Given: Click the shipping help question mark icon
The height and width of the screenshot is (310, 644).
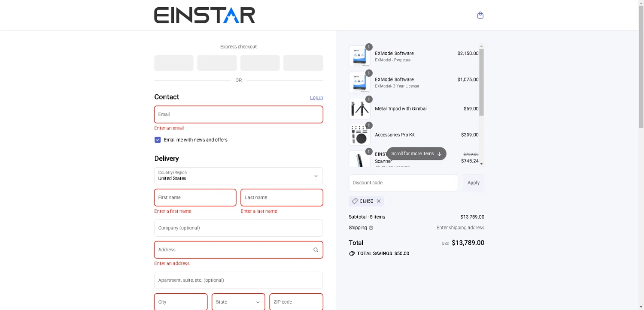Looking at the screenshot, I should click(x=371, y=228).
